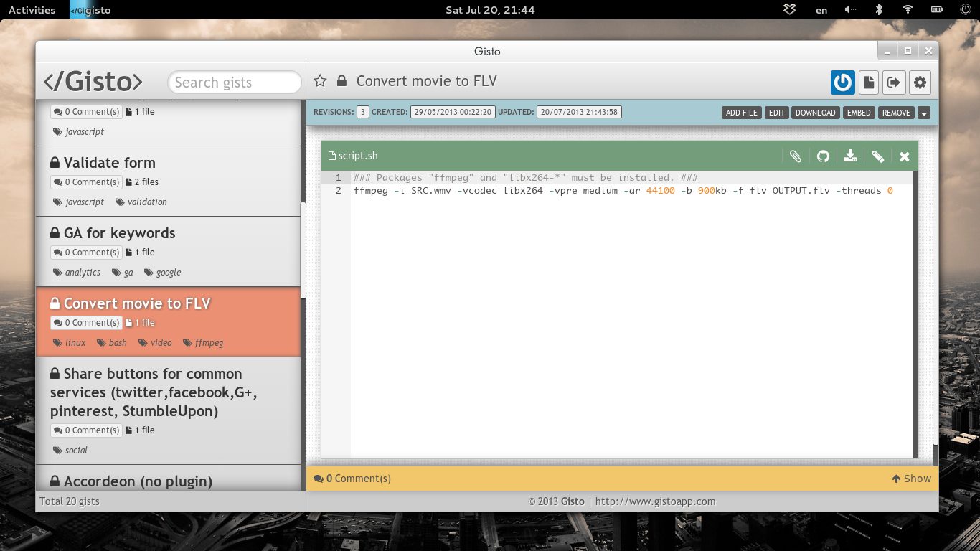Click the google tag
The height and width of the screenshot is (551, 980).
point(163,273)
